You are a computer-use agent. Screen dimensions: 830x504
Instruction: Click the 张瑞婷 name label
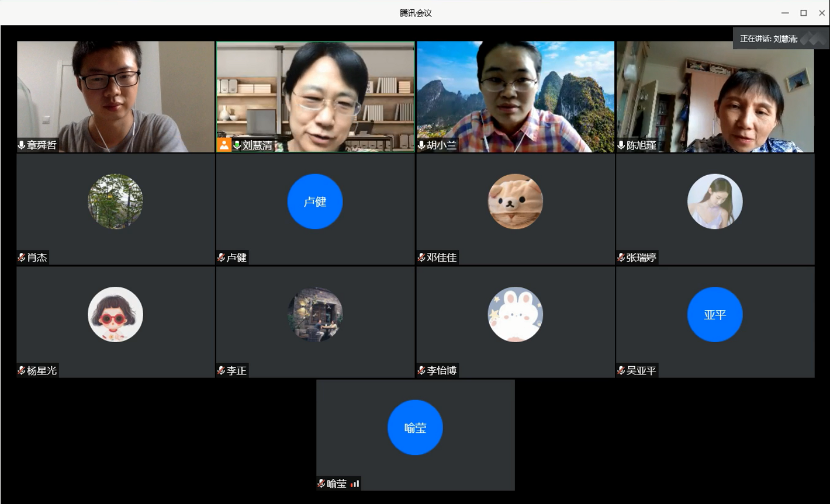641,258
